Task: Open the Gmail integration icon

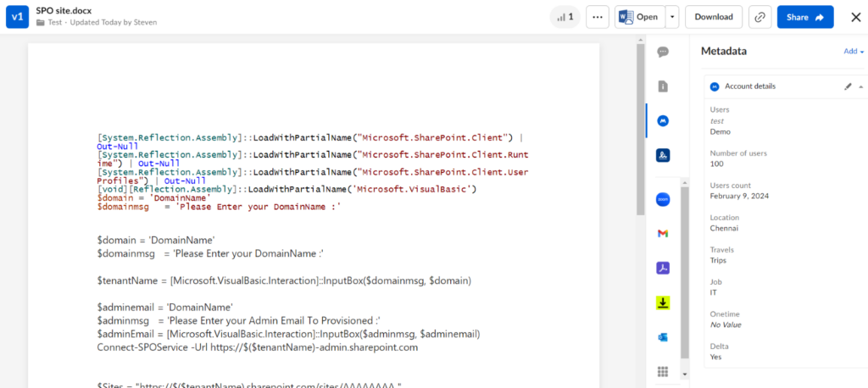Action: (x=663, y=234)
